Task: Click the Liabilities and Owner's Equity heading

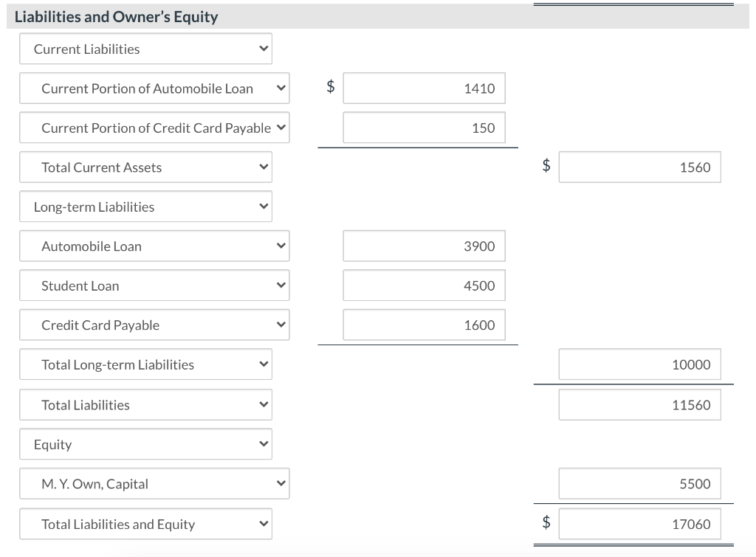Action: [x=116, y=17]
